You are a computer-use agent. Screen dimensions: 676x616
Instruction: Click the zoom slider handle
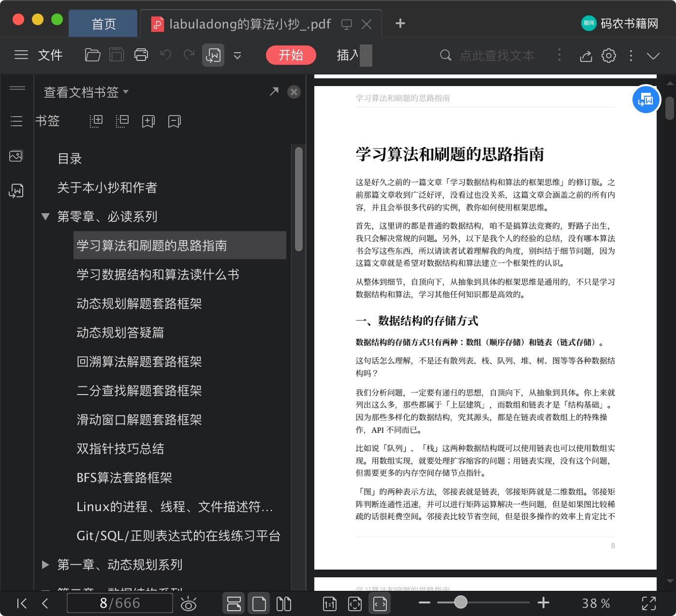(x=461, y=602)
